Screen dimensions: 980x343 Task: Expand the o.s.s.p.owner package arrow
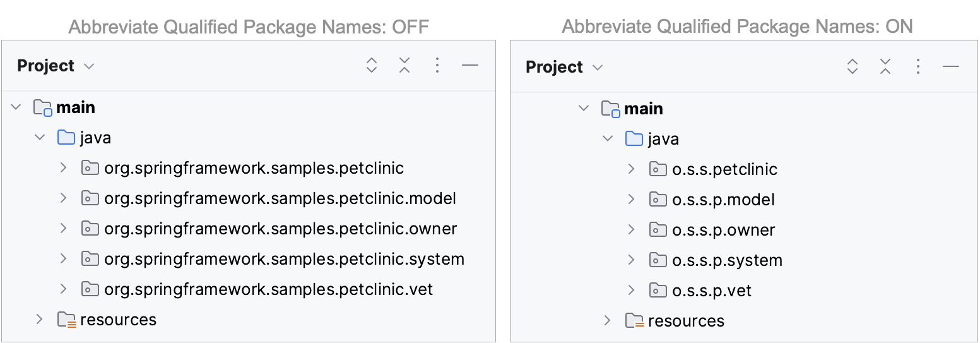631,230
